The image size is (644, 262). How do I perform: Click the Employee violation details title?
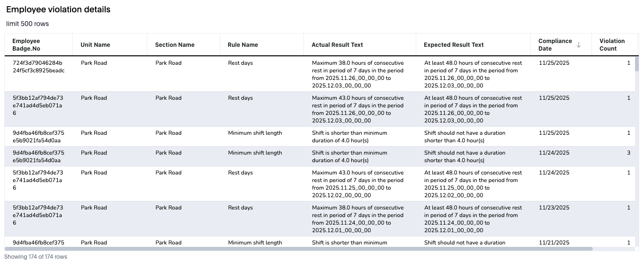pos(58,9)
